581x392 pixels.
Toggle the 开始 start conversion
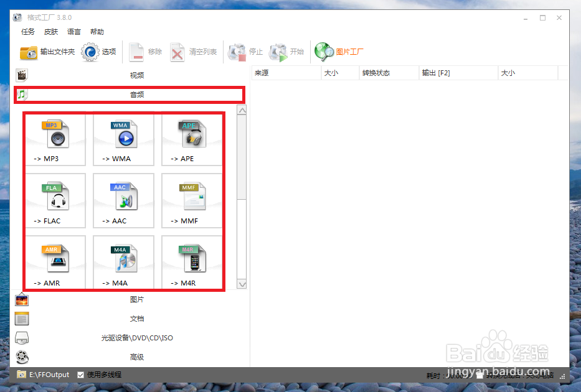[288, 52]
